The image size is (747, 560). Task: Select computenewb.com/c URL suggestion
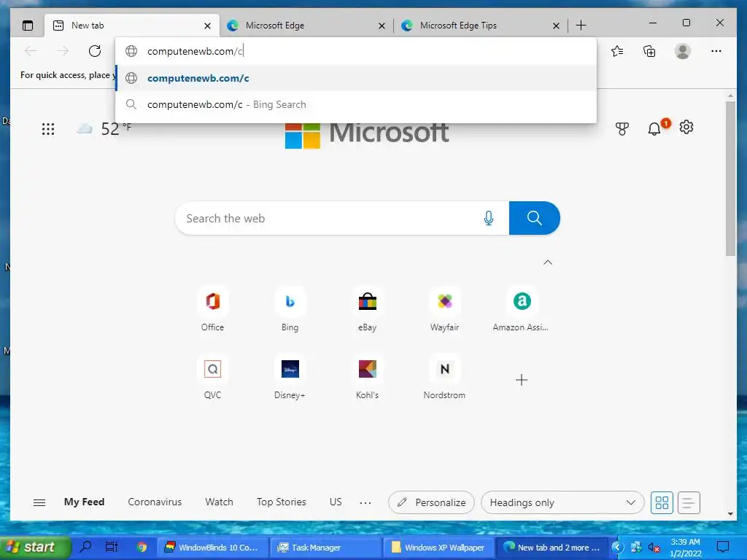coord(356,78)
